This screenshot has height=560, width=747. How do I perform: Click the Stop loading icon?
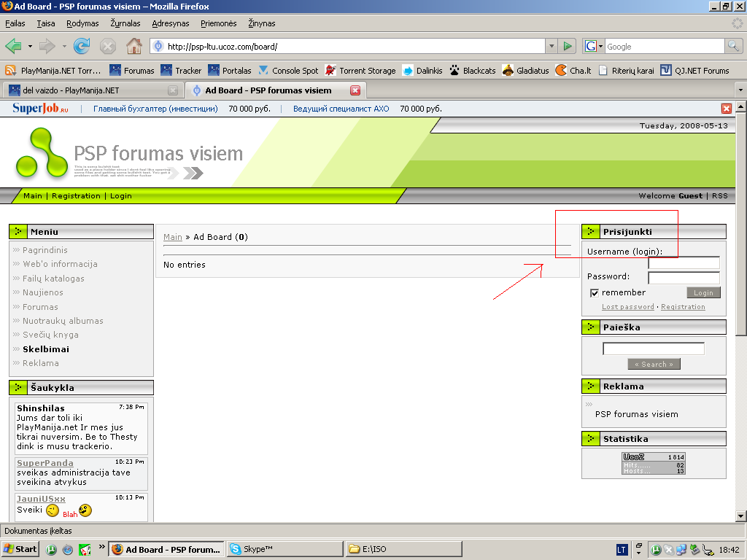(x=108, y=46)
